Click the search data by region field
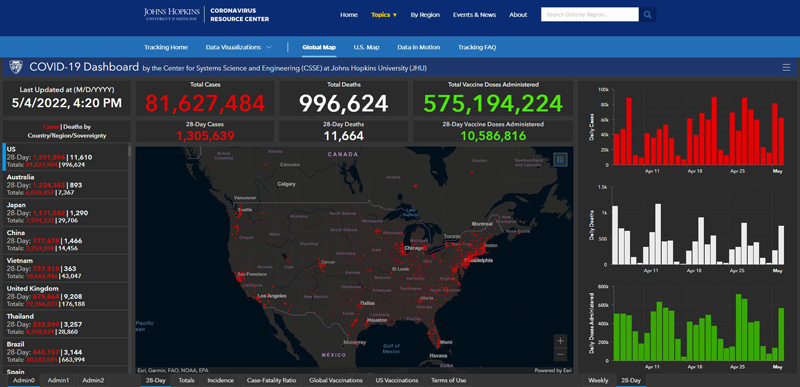Viewport: 800px width, 387px height. 590,15
